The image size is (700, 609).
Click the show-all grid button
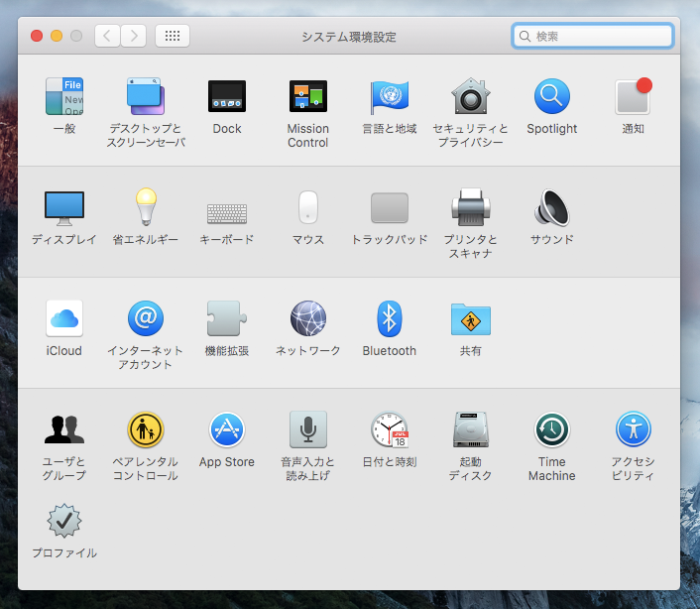173,36
